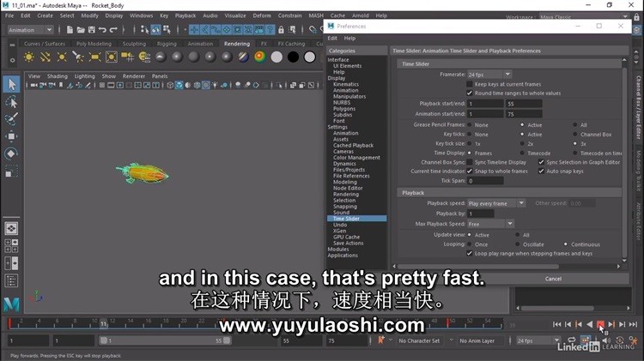Create area light from Rendering shelf

coord(94,57)
